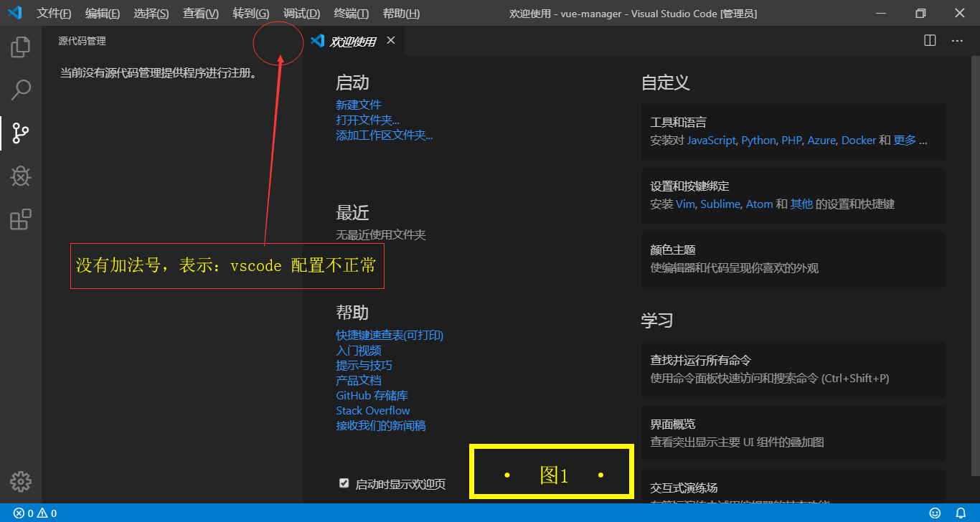Click the Vim keybindings link
Screen dimensions: 980x522
(685, 204)
